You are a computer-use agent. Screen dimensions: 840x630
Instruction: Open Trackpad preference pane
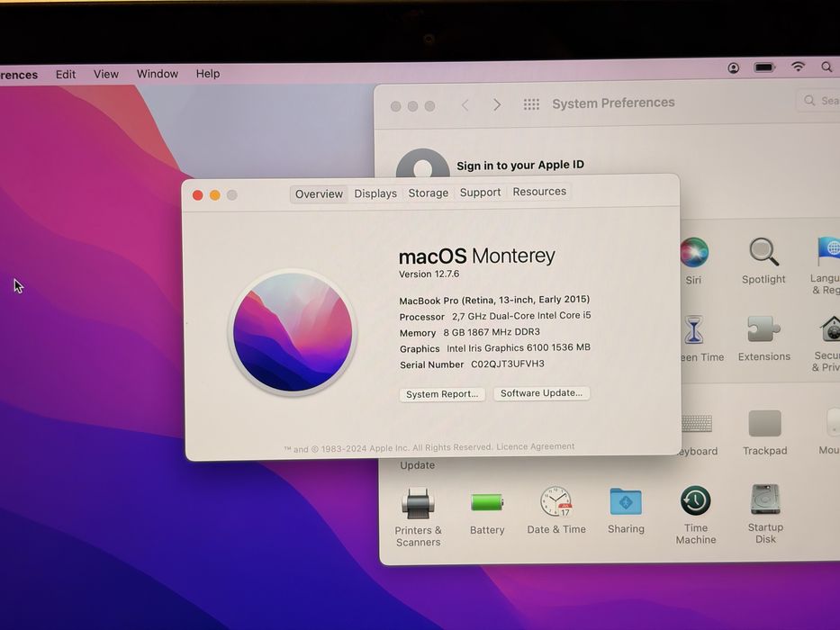(764, 423)
